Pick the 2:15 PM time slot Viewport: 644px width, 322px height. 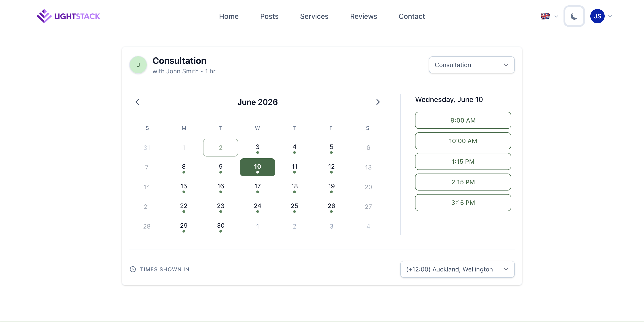pyautogui.click(x=463, y=182)
